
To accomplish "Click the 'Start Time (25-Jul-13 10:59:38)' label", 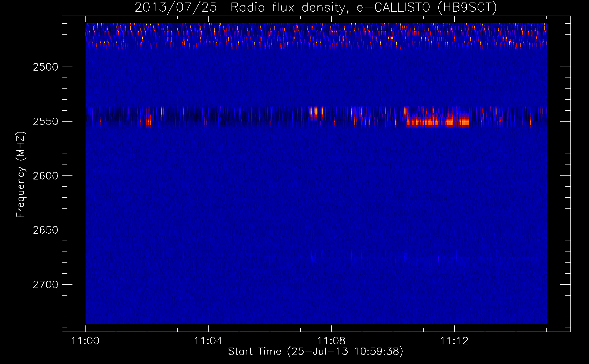I will [x=316, y=352].
